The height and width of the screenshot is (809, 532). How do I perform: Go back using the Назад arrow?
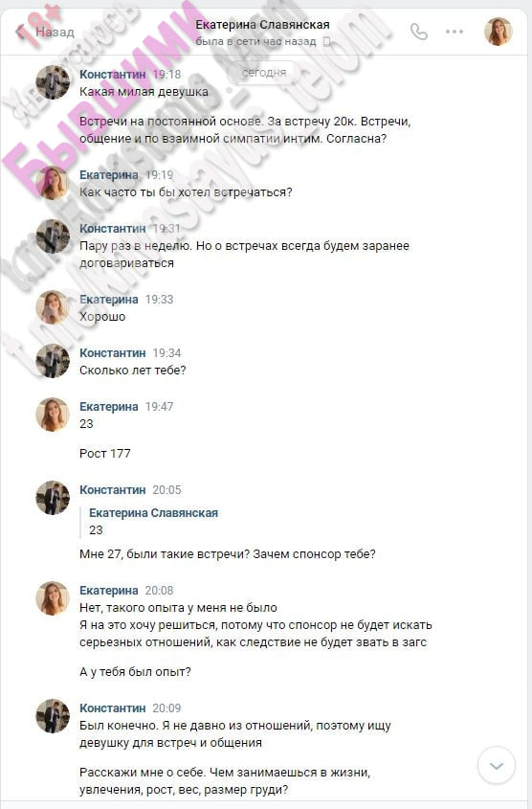[45, 32]
